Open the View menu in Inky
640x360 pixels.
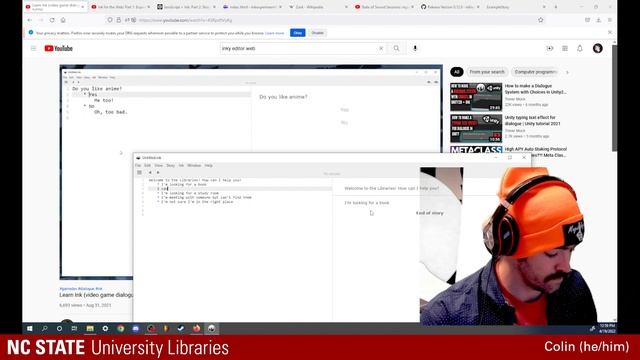(x=158, y=165)
